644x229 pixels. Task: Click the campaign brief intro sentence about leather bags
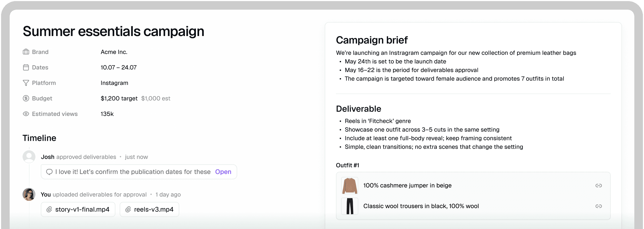click(x=456, y=53)
